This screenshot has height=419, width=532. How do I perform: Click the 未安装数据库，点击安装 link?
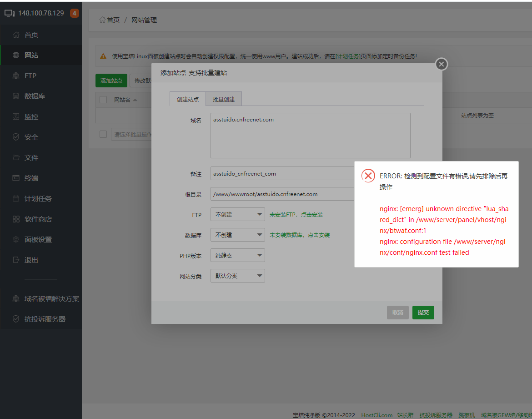click(x=300, y=235)
